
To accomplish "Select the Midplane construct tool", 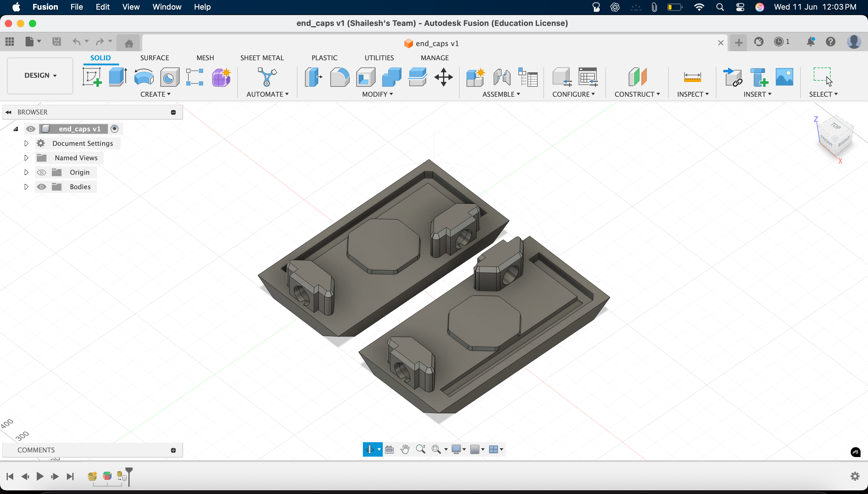I will (x=637, y=77).
